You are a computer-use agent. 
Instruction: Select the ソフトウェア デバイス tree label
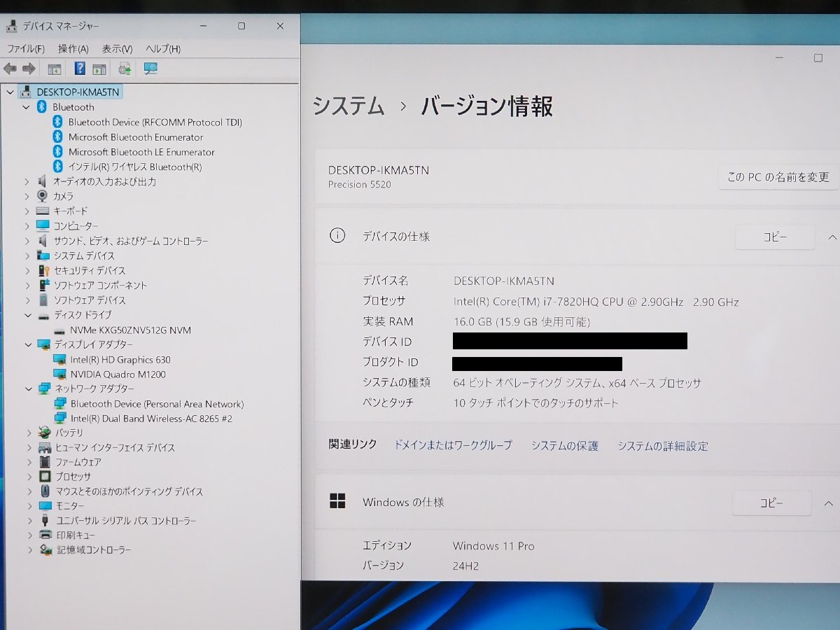(x=90, y=300)
